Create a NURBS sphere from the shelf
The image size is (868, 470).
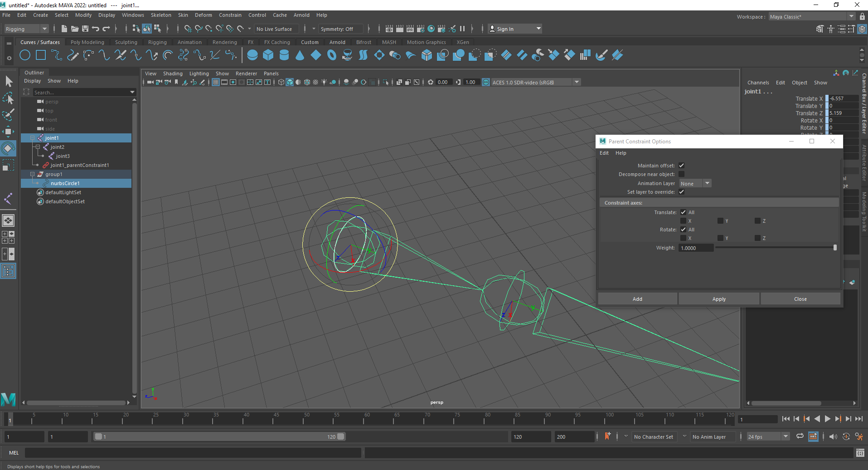coord(252,55)
